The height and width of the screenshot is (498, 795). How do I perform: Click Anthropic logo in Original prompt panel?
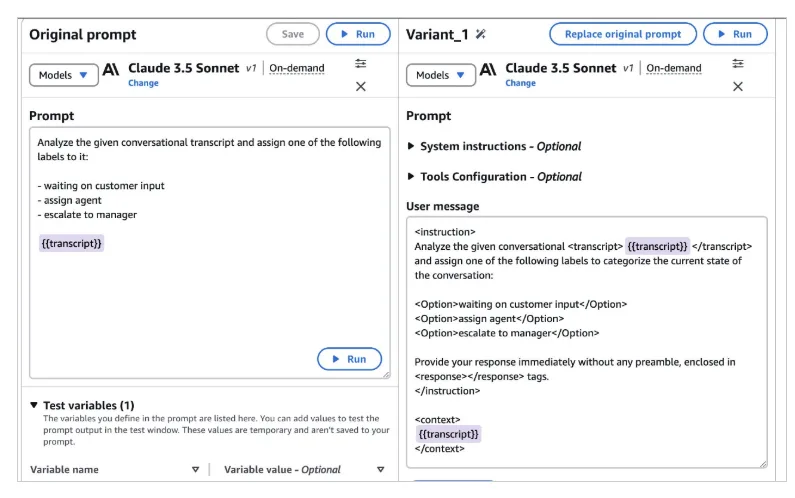pyautogui.click(x=111, y=69)
